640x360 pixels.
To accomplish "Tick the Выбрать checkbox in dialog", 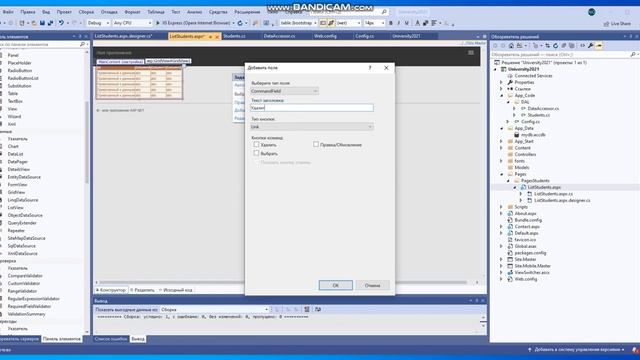I will click(x=256, y=153).
